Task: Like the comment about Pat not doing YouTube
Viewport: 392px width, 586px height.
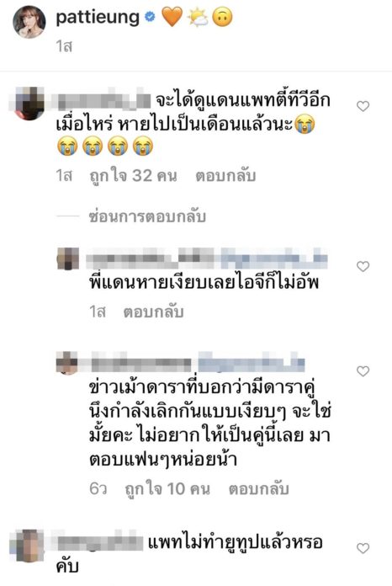Action: [x=363, y=548]
